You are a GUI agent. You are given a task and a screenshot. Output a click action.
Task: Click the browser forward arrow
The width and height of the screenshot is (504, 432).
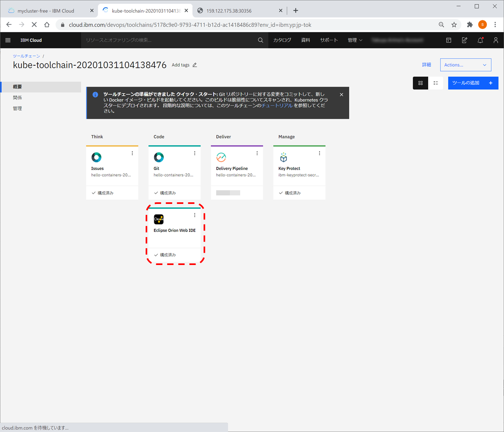pyautogui.click(x=21, y=25)
